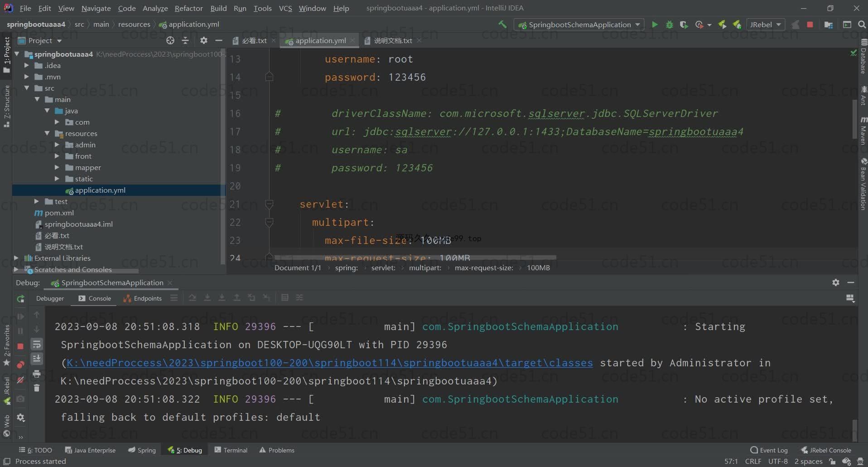
Task: Clear console with the trash icon
Action: click(x=37, y=388)
